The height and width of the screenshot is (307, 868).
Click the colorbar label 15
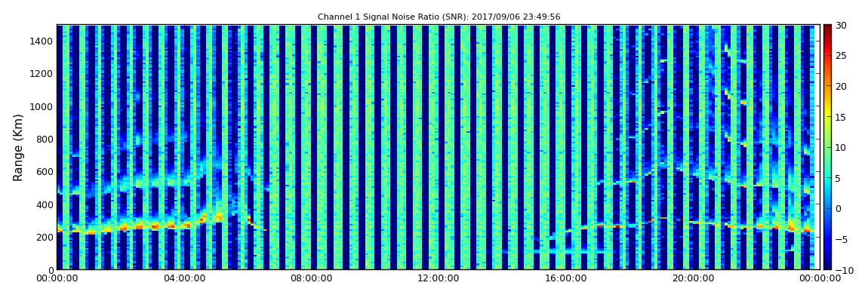click(841, 117)
